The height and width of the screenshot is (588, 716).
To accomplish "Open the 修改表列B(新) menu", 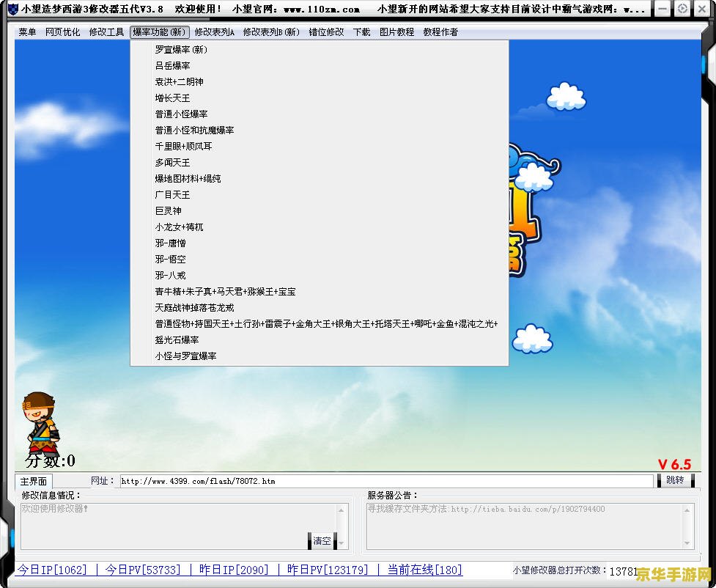I will [x=271, y=32].
